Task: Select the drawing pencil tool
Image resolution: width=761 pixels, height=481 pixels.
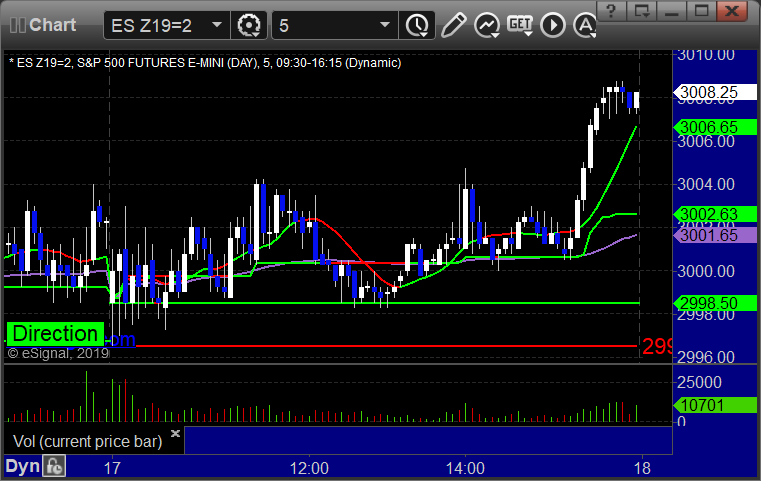Action: pos(453,25)
